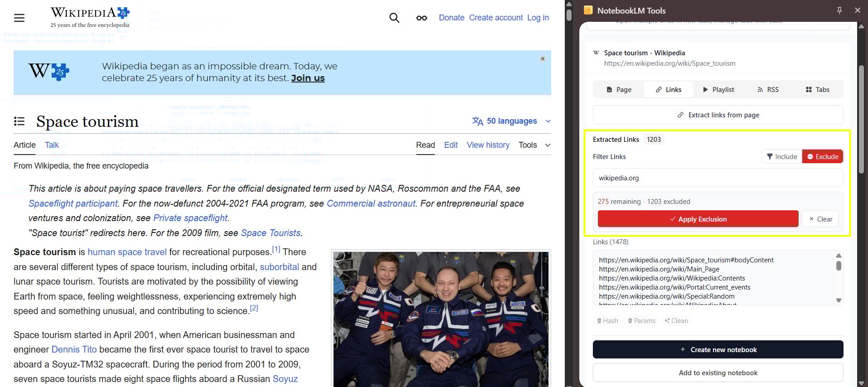
Task: Switch to the Tabs tab
Action: 817,90
